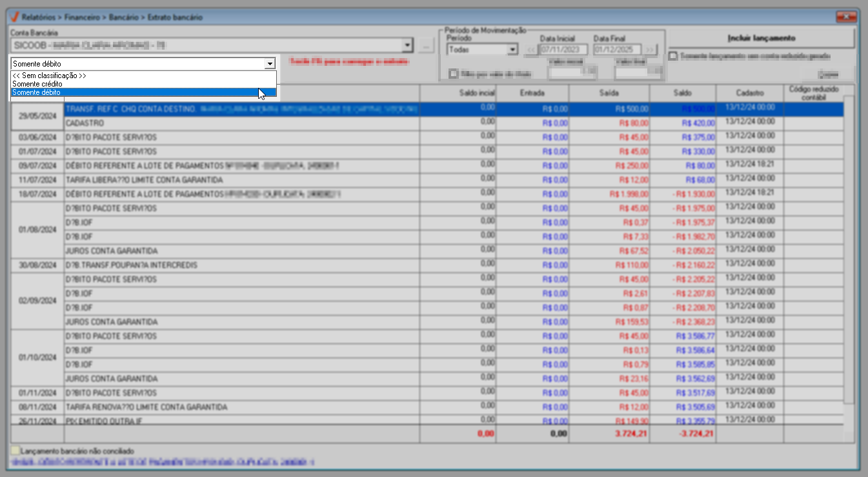Click the '...' button beside bank account field
This screenshot has height=477, width=868.
[425, 46]
